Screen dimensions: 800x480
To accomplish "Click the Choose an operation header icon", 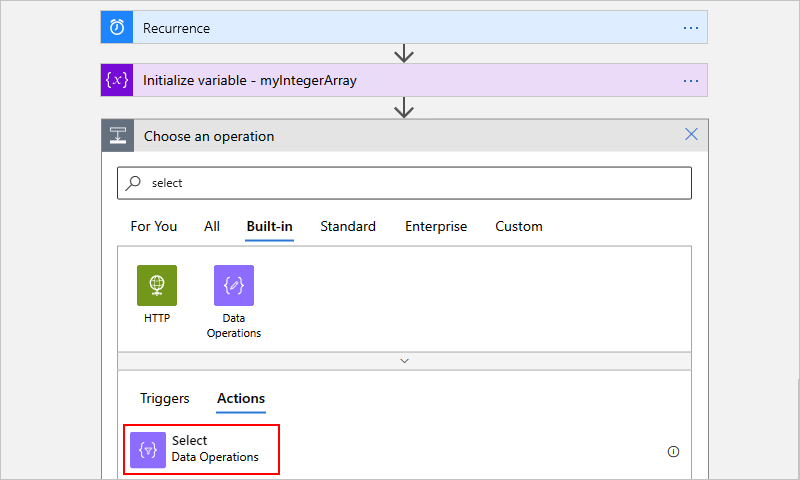I will tap(117, 136).
